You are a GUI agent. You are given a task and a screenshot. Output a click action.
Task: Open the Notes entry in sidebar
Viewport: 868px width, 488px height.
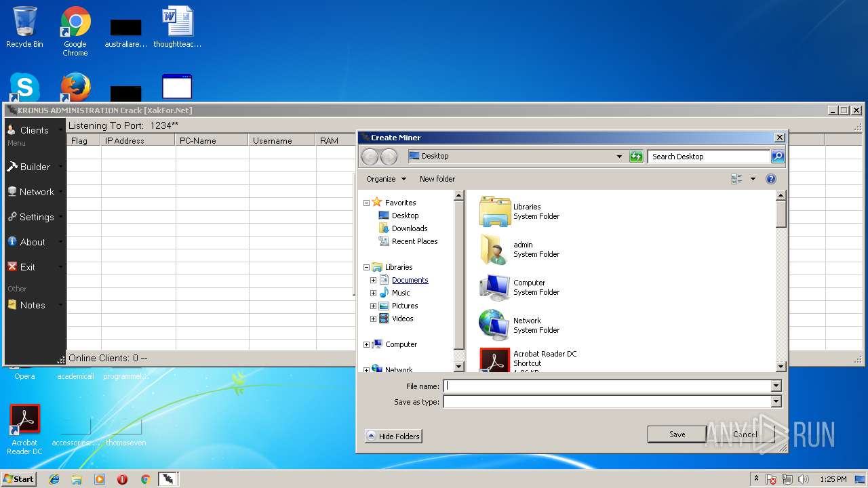pos(34,305)
